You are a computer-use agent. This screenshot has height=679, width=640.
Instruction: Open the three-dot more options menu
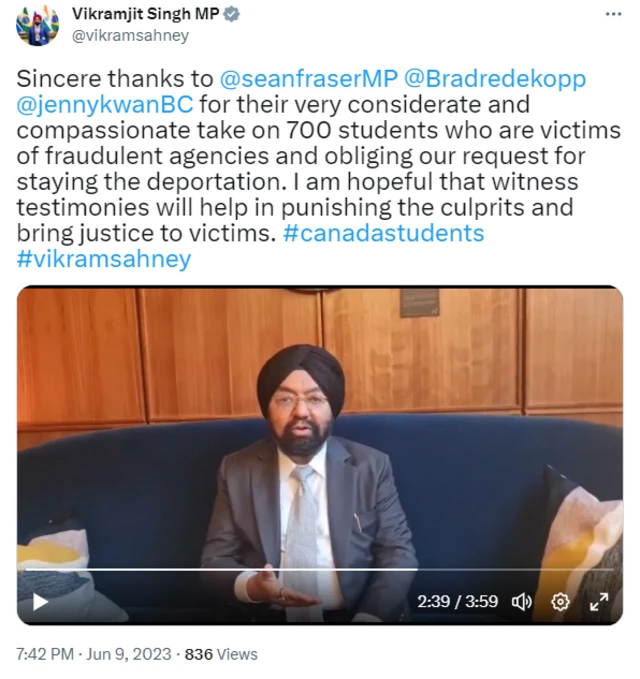tap(614, 14)
